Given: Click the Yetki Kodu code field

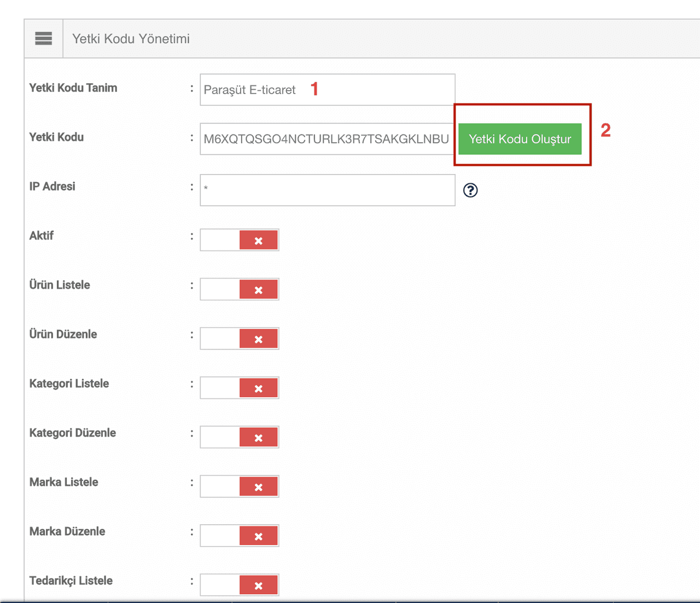Looking at the screenshot, I should coord(327,139).
